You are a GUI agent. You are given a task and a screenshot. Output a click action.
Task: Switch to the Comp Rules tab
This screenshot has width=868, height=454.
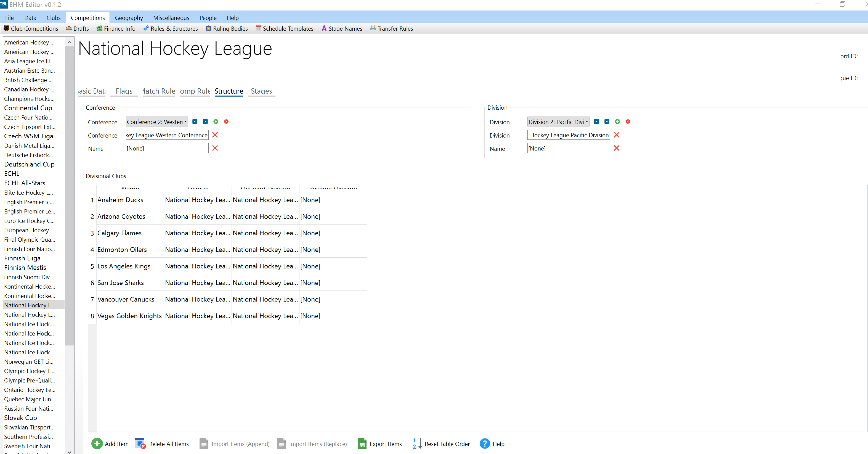coord(195,91)
